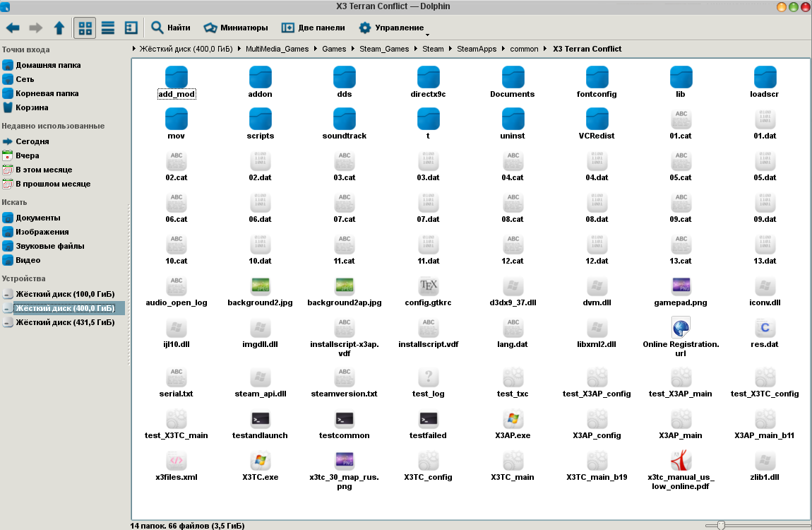Select X3TC_main file
812x530 pixels.
[513, 466]
